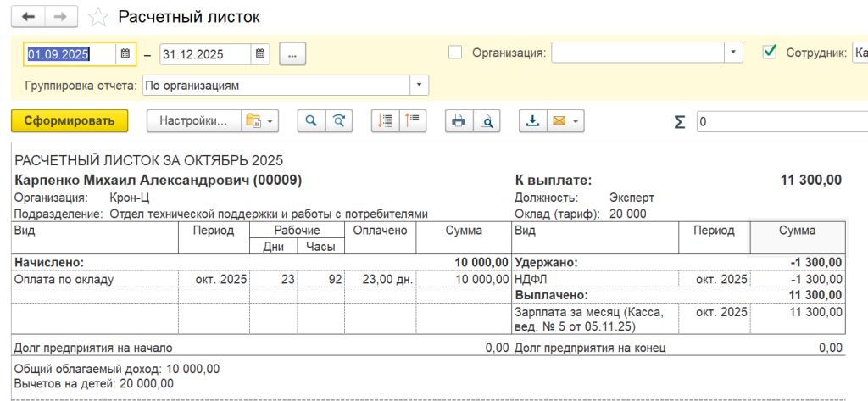Click the start date field 01.09.2025
Viewport: 868px width, 401px height.
coord(70,54)
